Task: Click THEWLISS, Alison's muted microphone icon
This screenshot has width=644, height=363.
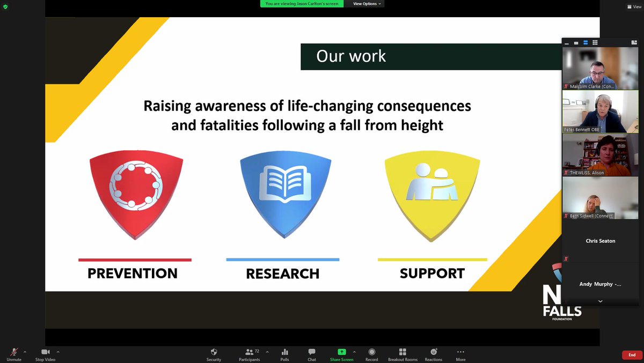Action: (566, 173)
